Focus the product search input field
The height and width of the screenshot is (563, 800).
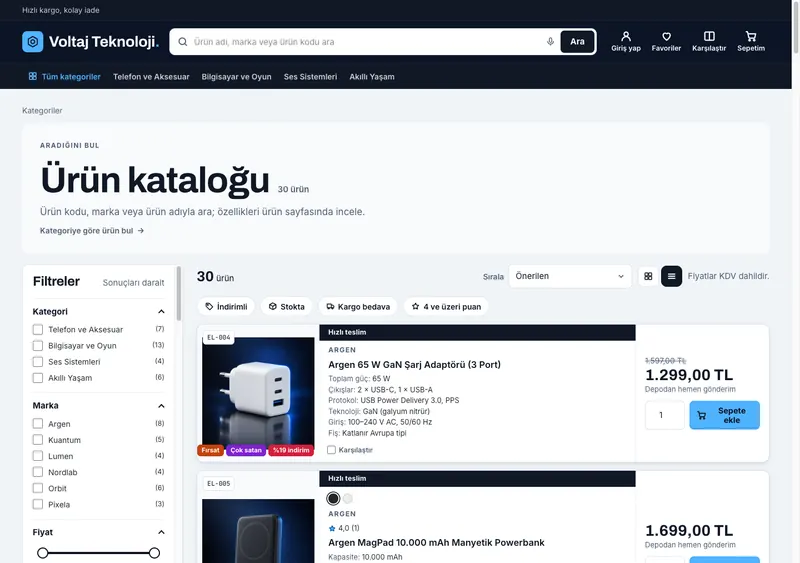(367, 42)
